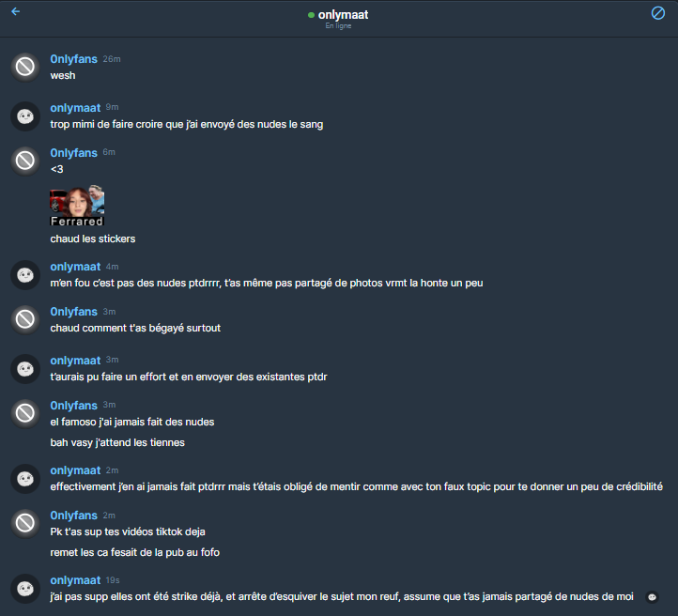Open Onlyfans avatar beside "wesh" message
This screenshot has height=616, width=678.
[25, 67]
